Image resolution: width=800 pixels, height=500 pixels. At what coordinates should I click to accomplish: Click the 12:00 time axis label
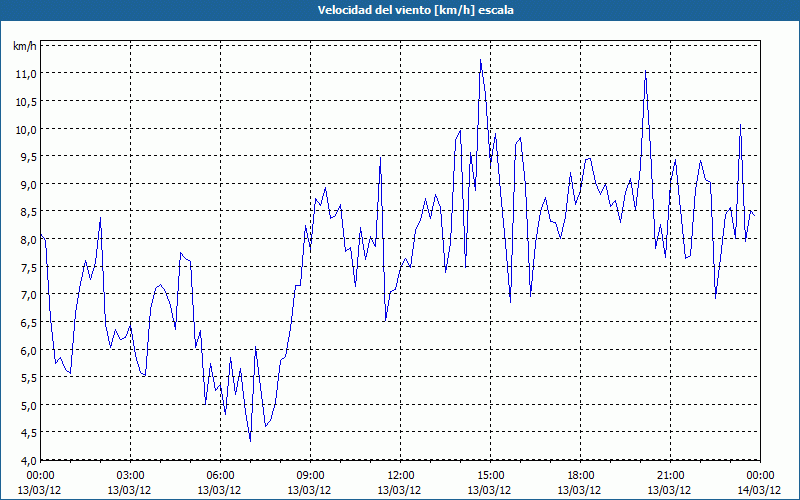400,476
